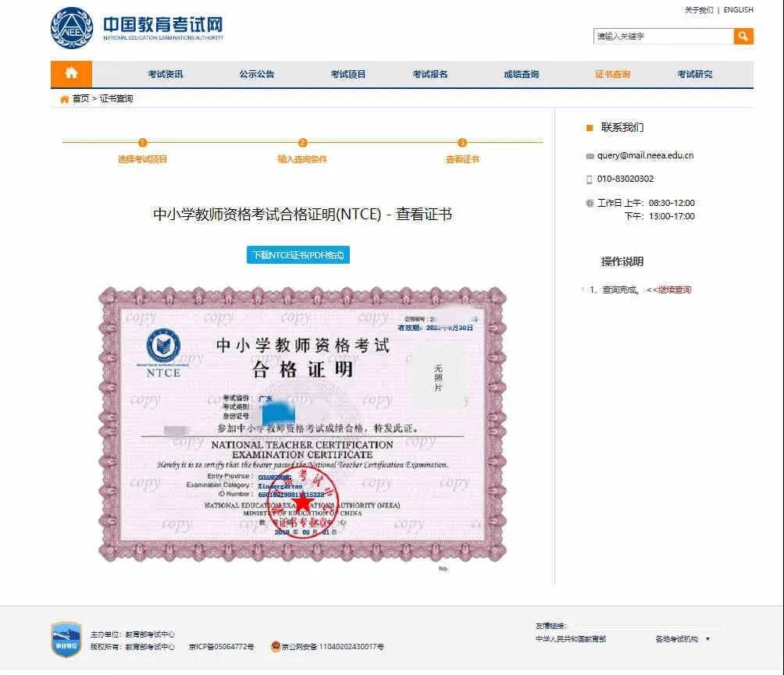This screenshot has width=784, height=675.
Task: Click the <<继续查询 link
Action: tap(668, 290)
